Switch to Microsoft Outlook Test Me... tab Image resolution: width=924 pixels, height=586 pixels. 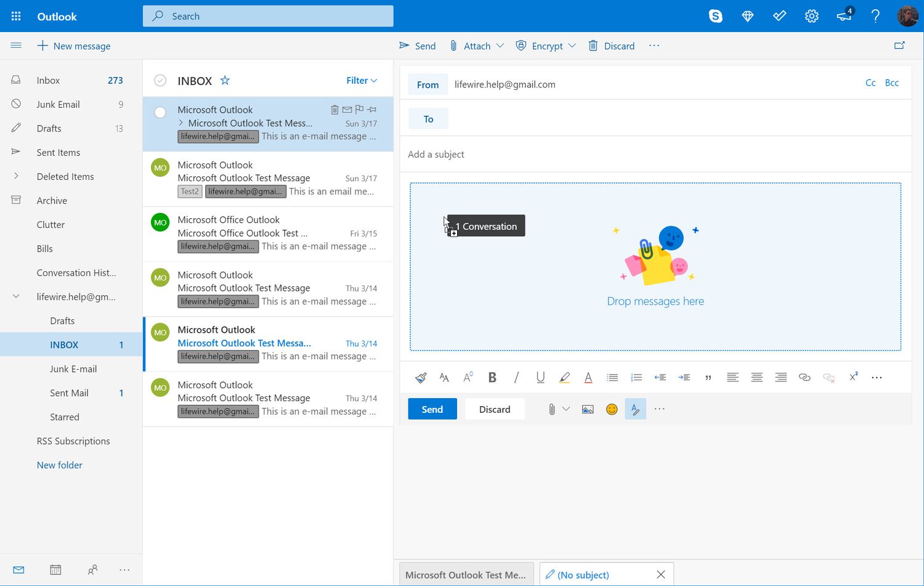click(x=466, y=574)
